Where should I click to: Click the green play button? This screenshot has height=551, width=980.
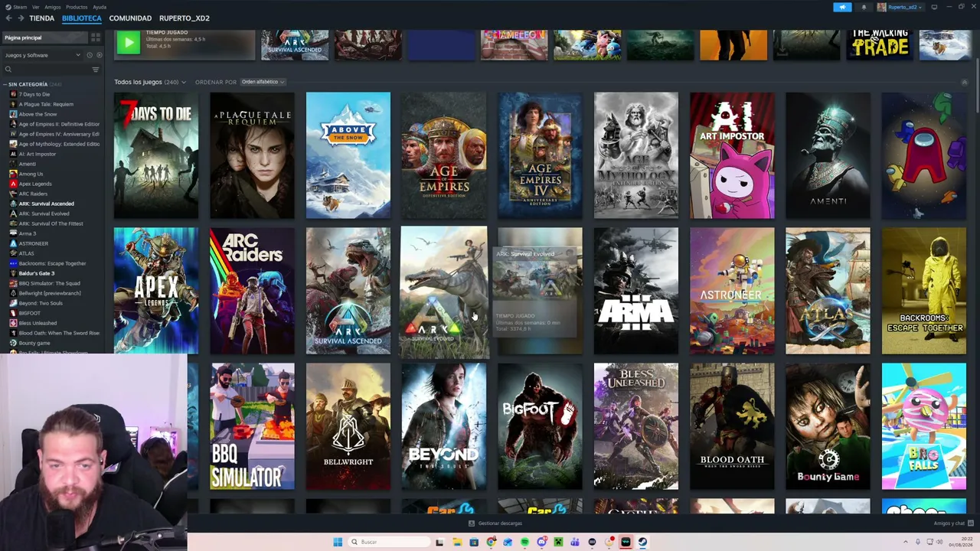[129, 43]
